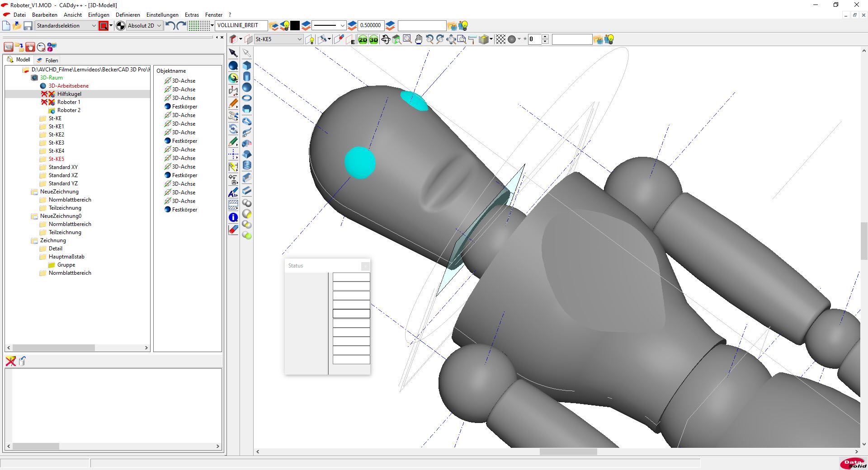
Task: Click the undo arrow icon
Action: click(x=170, y=26)
